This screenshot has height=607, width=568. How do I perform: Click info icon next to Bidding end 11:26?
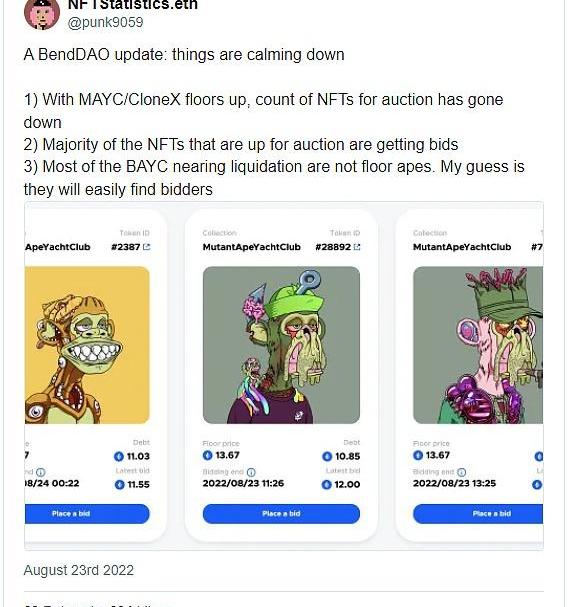click(x=251, y=472)
